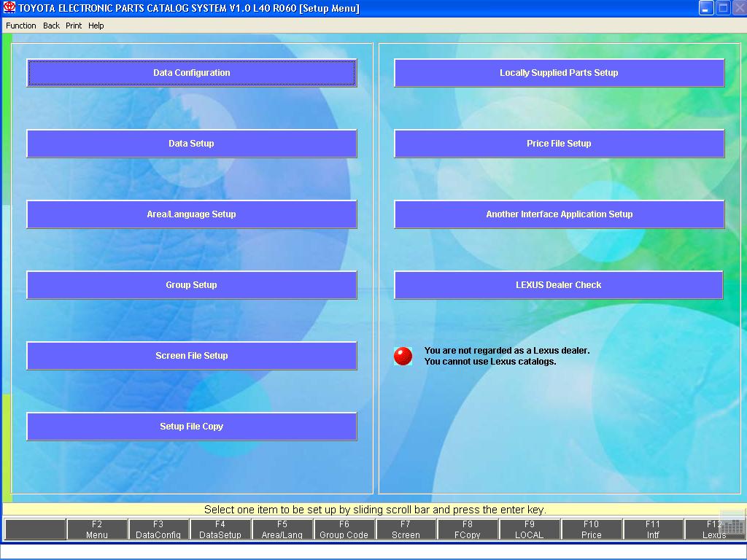Click the red Lexus dealer status indicator

pyautogui.click(x=403, y=356)
